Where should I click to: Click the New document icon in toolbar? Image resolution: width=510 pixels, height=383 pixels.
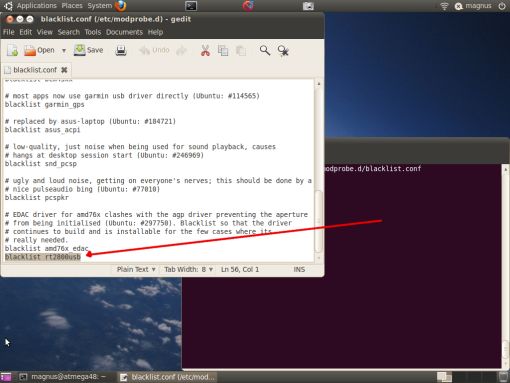(12, 50)
